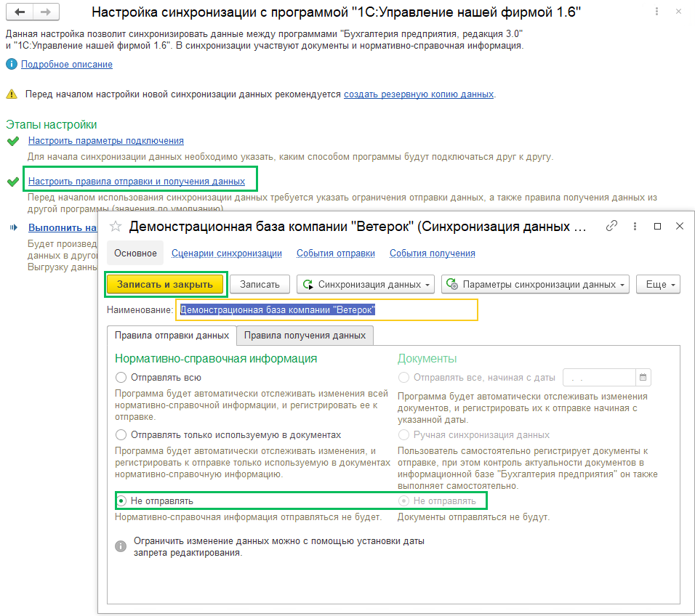Click the gray info icon about editing restriction
The height and width of the screenshot is (616, 695).
121,546
